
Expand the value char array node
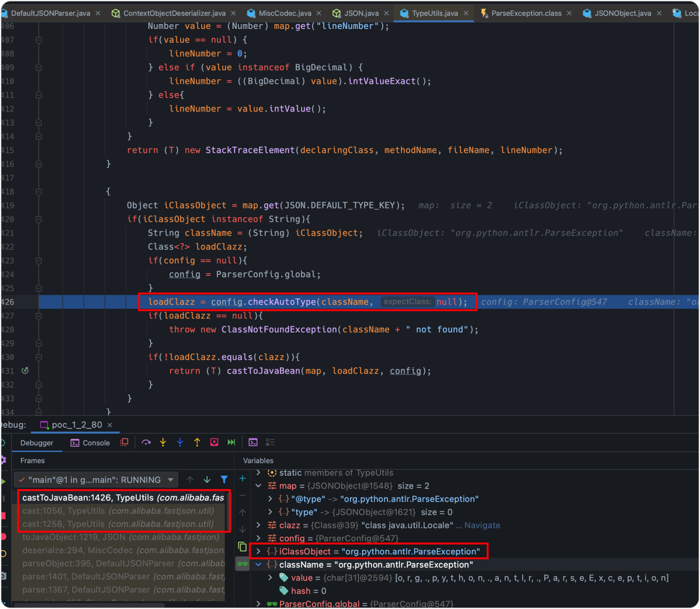(270, 578)
